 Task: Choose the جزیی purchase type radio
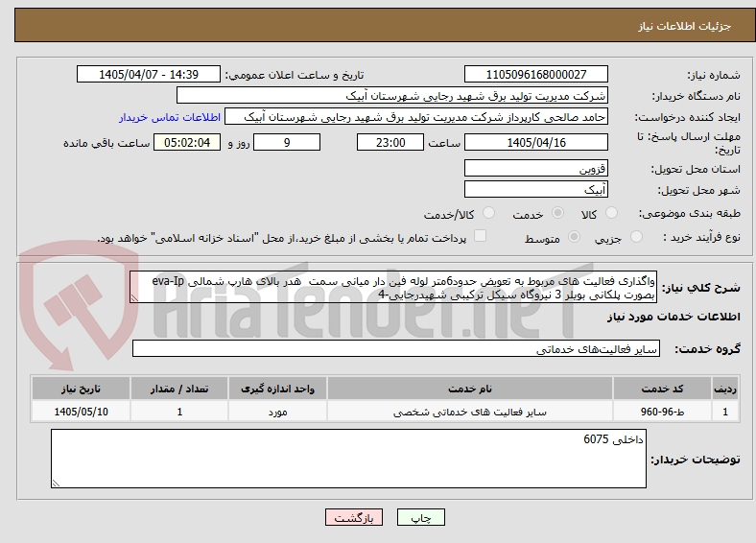[636, 237]
